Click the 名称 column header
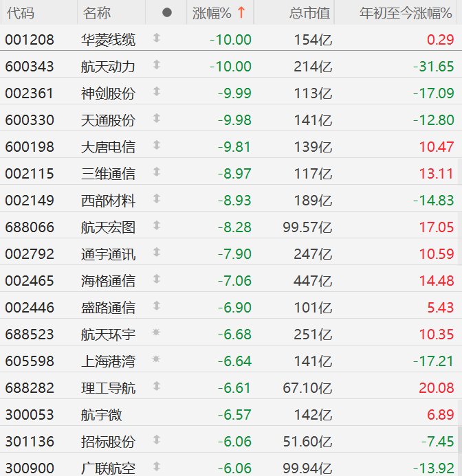 (96, 12)
